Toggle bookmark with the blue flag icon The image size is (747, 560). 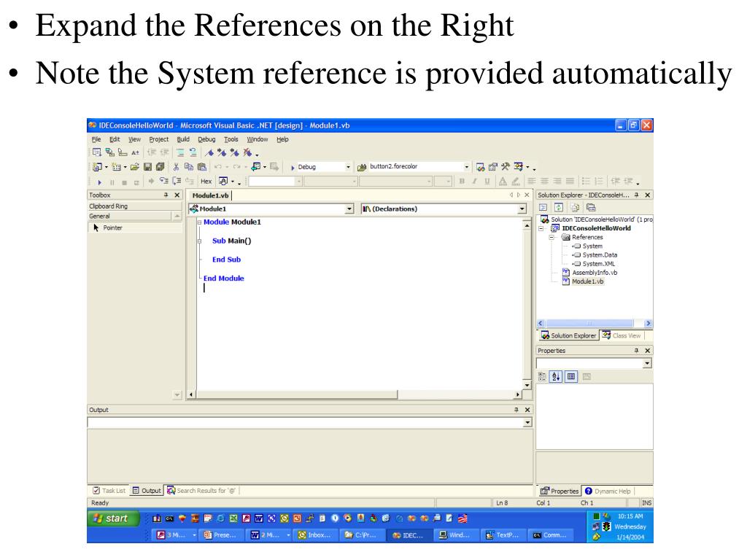coord(209,153)
